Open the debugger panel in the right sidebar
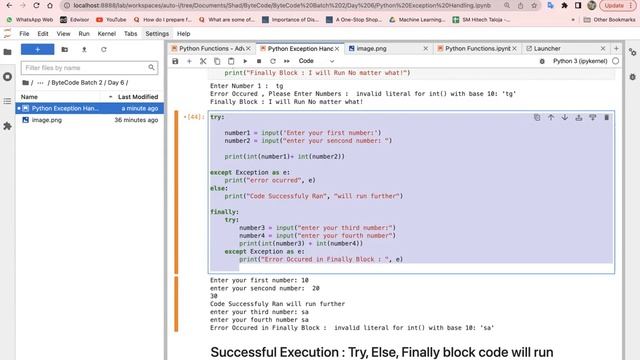The image size is (640, 360). (x=632, y=77)
